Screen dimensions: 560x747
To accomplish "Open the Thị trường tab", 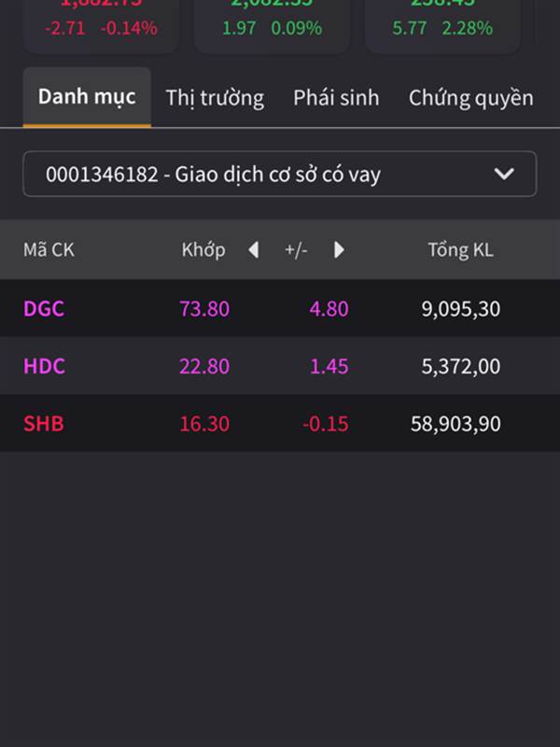I will [215, 98].
